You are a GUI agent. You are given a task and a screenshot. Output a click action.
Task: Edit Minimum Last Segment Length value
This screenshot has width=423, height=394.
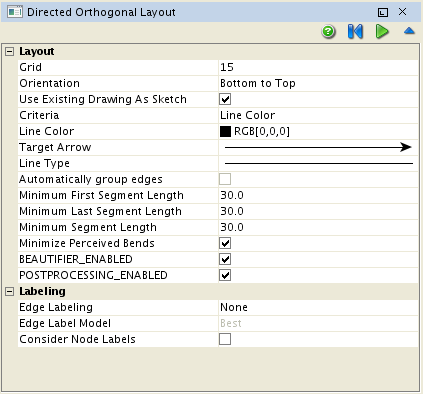(318, 211)
